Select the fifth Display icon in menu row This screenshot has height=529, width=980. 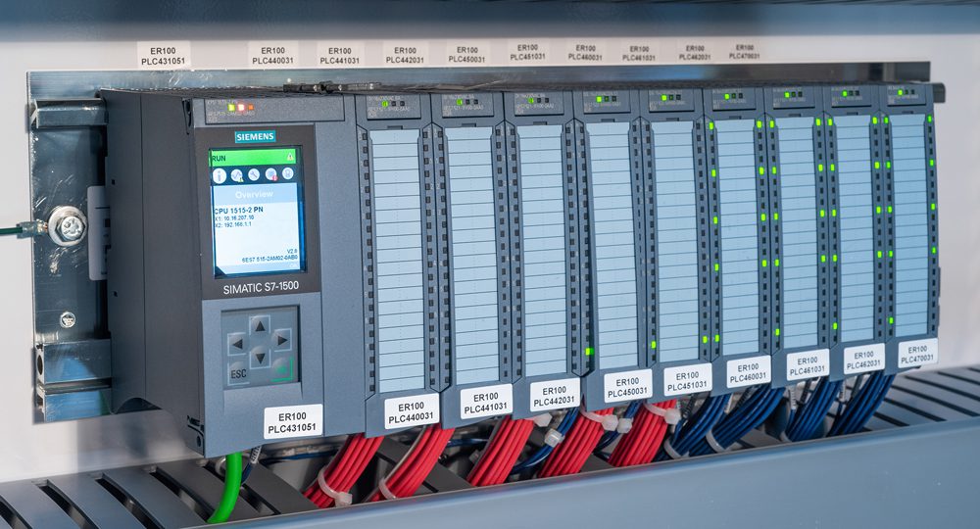[x=287, y=174]
